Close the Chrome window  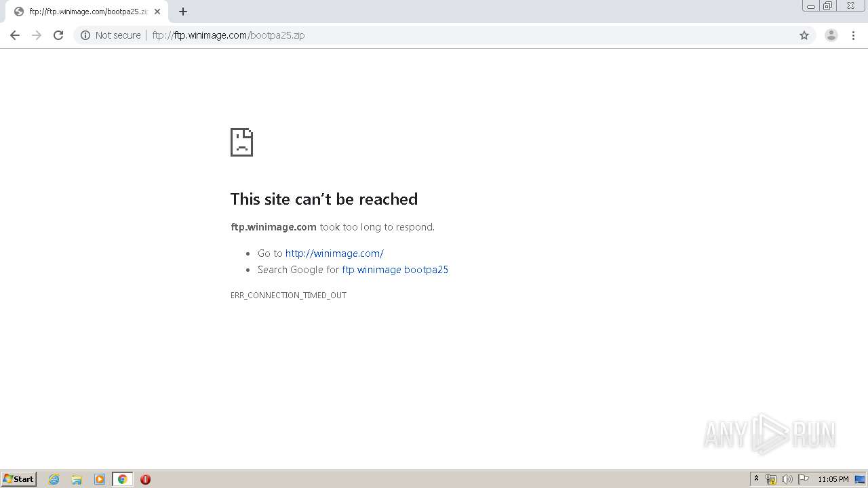[x=850, y=6]
